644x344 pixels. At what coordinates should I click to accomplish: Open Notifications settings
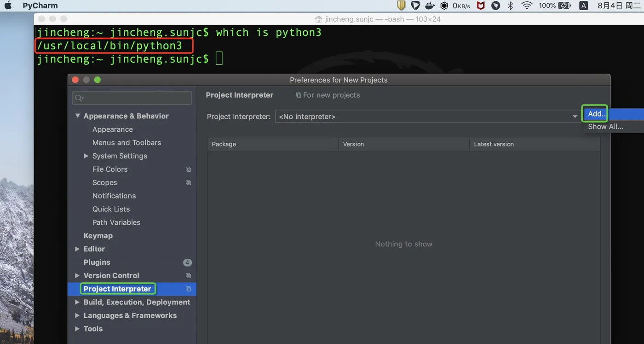pos(114,196)
